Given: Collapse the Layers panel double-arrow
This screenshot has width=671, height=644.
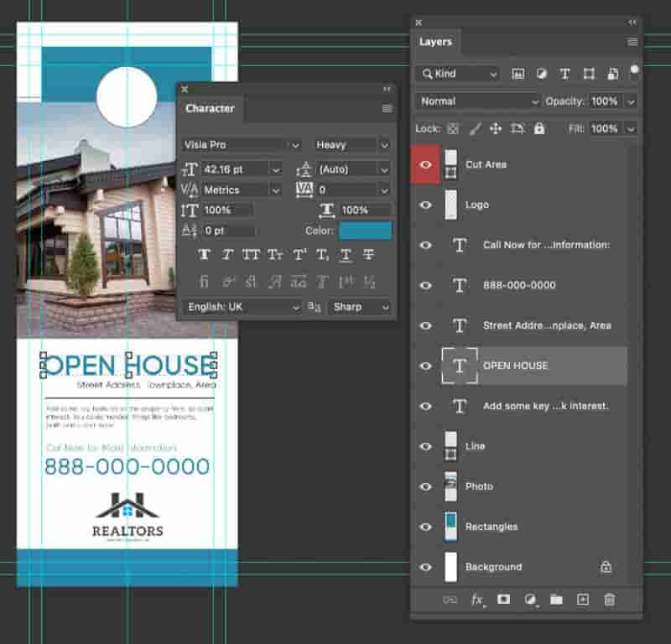Looking at the screenshot, I should click(x=632, y=23).
